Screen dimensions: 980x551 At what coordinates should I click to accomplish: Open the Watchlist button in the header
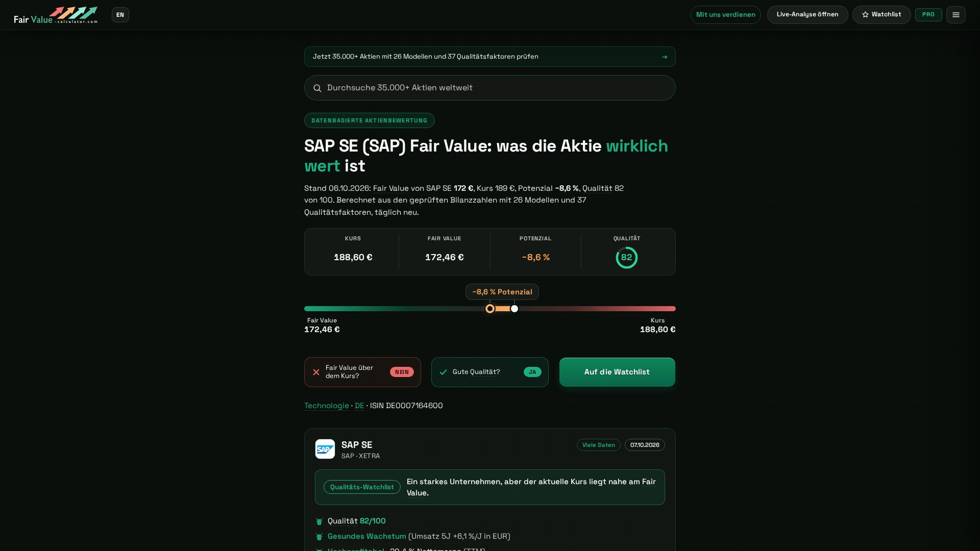881,15
